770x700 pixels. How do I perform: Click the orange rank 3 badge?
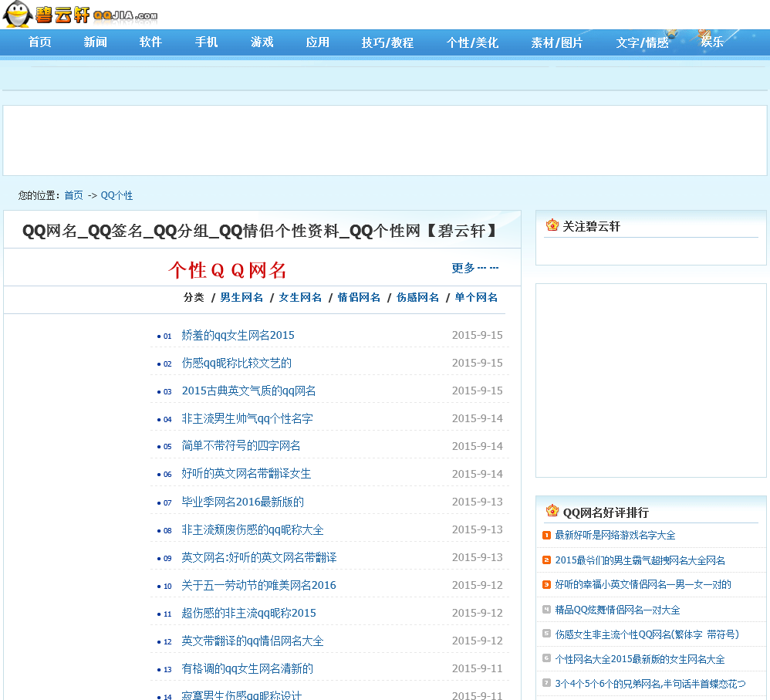tap(546, 584)
